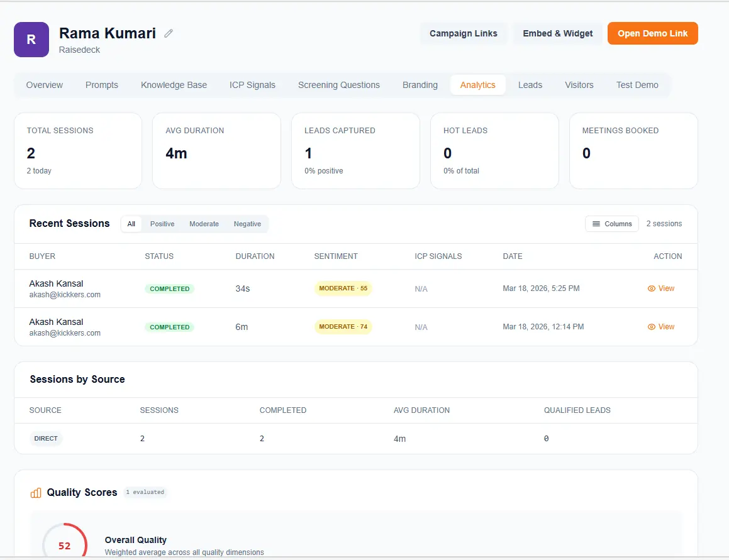Image resolution: width=729 pixels, height=560 pixels.
Task: Click the purple R avatar icon
Action: click(x=31, y=40)
